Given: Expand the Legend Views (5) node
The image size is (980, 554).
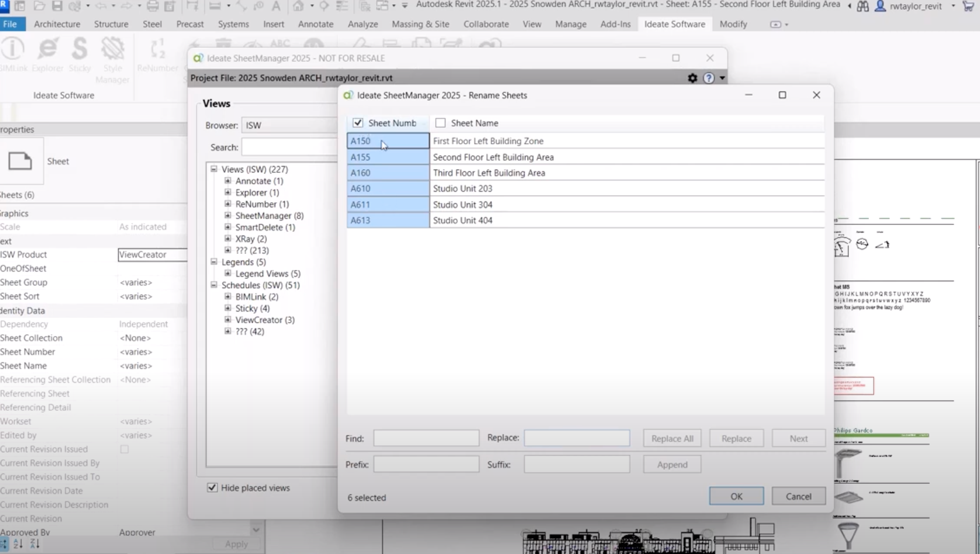Looking at the screenshot, I should 228,273.
